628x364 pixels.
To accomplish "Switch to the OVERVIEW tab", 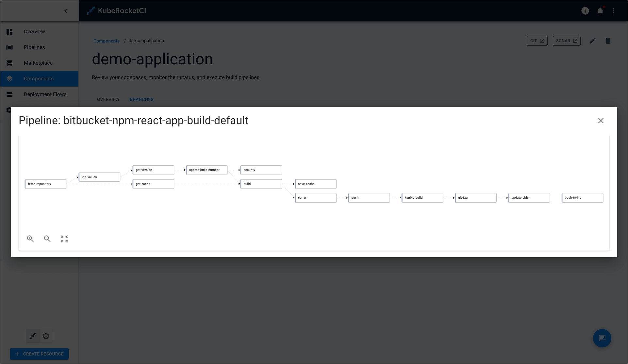I will click(108, 99).
